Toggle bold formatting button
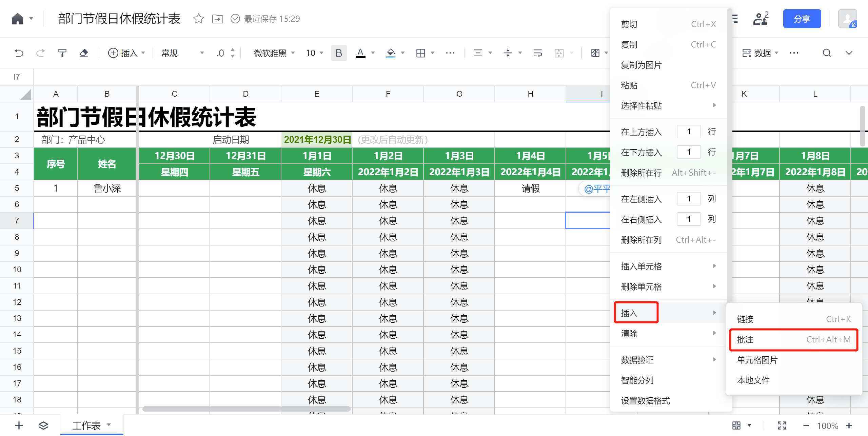 click(338, 53)
